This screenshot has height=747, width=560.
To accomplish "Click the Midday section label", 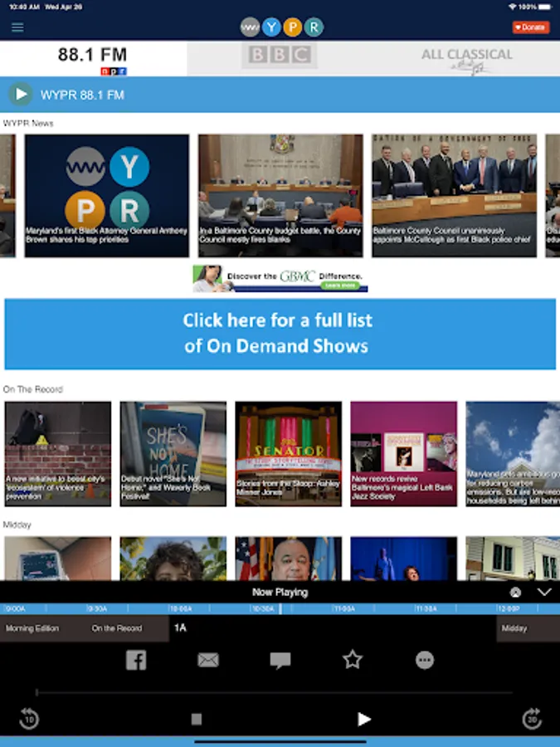I will pos(17,525).
